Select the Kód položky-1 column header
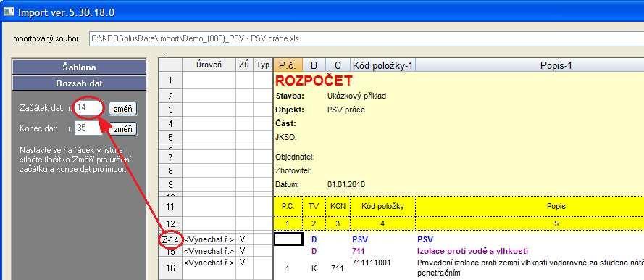Image resolution: width=644 pixels, height=280 pixels. [x=382, y=65]
